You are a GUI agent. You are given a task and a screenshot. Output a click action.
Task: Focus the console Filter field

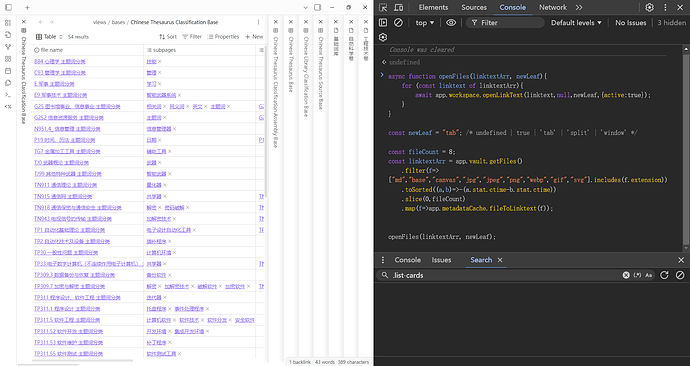505,22
